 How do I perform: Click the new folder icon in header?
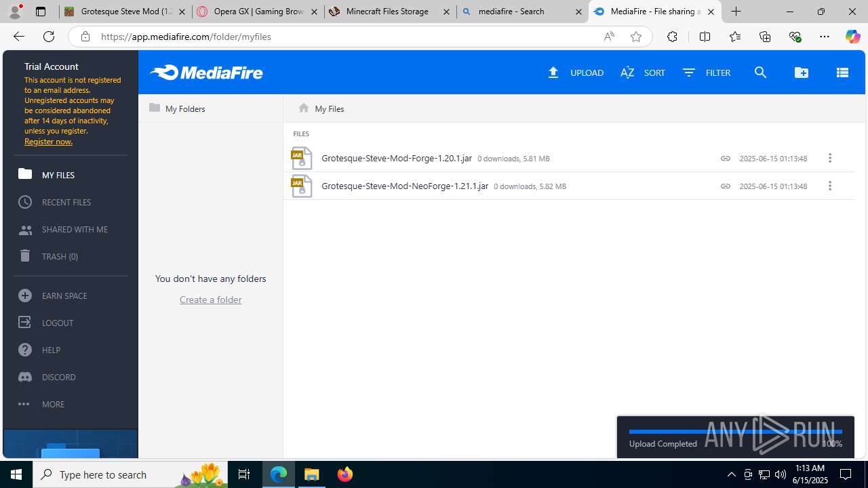click(802, 73)
